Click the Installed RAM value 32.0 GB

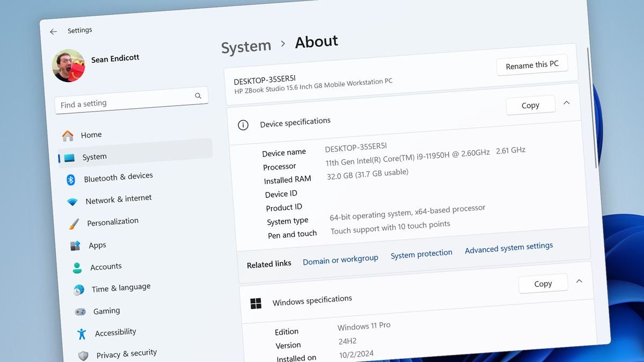click(x=368, y=174)
